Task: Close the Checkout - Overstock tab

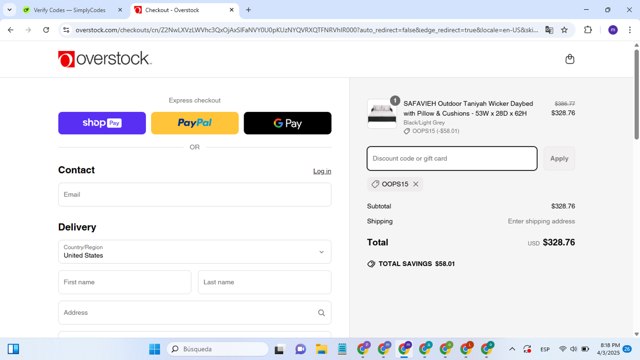Action: 231,10
